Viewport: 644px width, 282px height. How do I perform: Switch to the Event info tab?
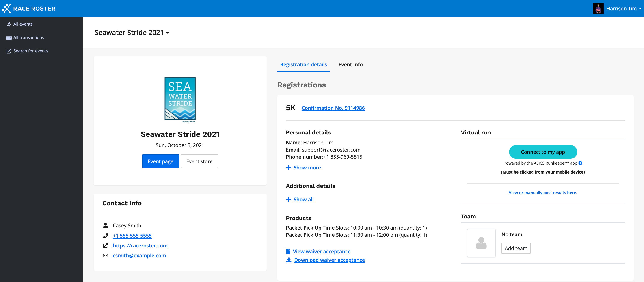pos(350,65)
